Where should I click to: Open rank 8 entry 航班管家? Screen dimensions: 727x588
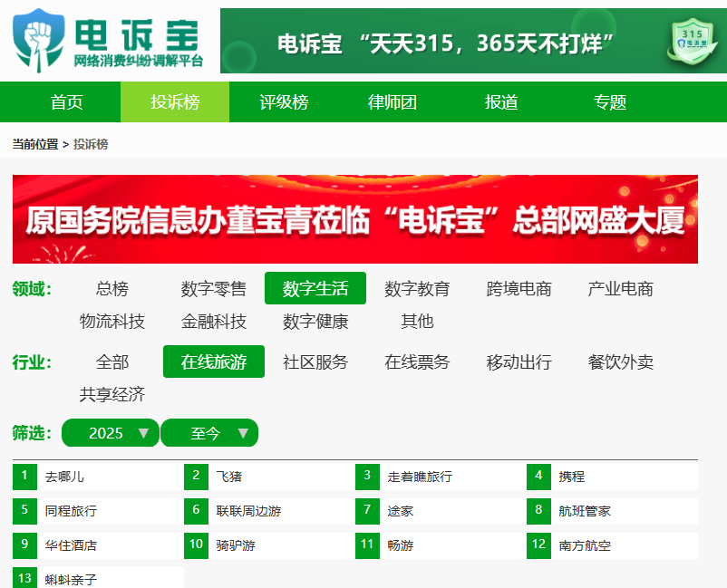point(612,511)
